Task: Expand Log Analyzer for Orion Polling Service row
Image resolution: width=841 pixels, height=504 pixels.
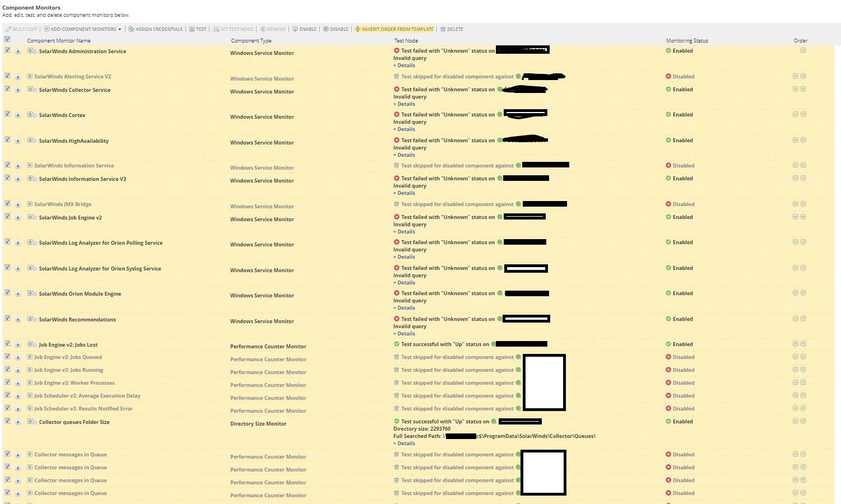Action: pyautogui.click(x=18, y=243)
